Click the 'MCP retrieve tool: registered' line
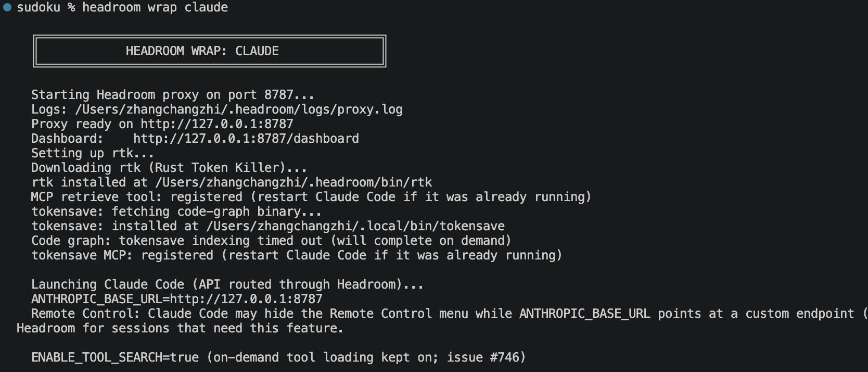This screenshot has height=372, width=868. [x=311, y=197]
